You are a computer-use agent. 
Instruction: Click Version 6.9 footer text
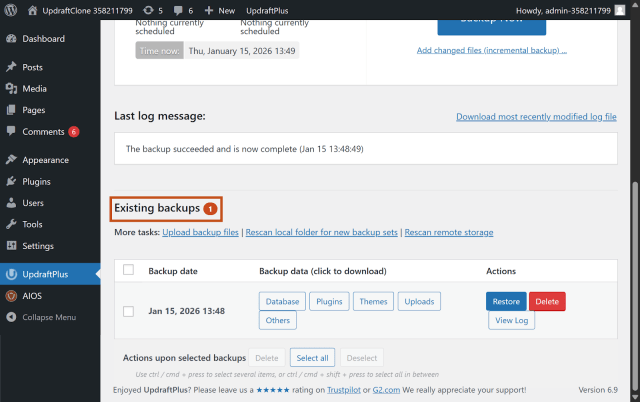point(598,390)
